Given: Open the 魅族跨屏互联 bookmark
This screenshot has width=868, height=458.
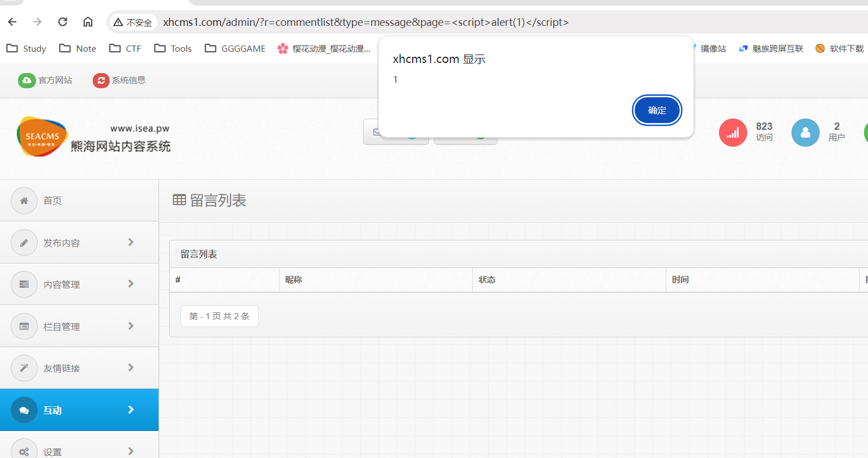Looking at the screenshot, I should [771, 48].
